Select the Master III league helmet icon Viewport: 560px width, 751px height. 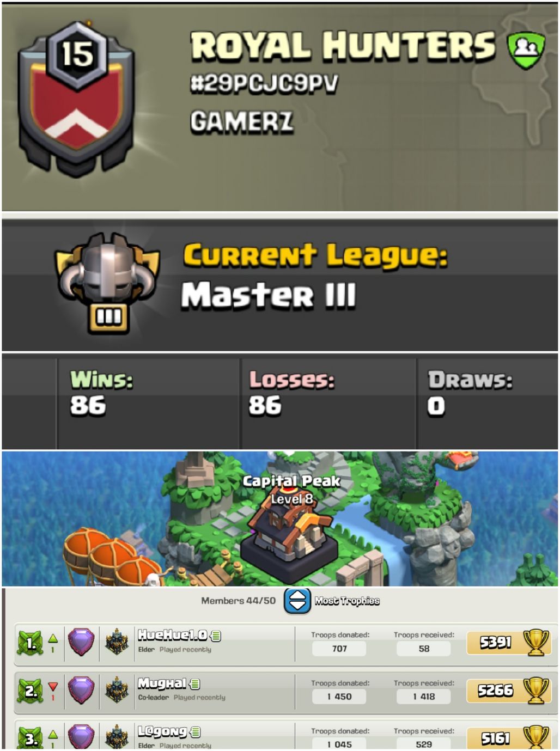[x=107, y=282]
